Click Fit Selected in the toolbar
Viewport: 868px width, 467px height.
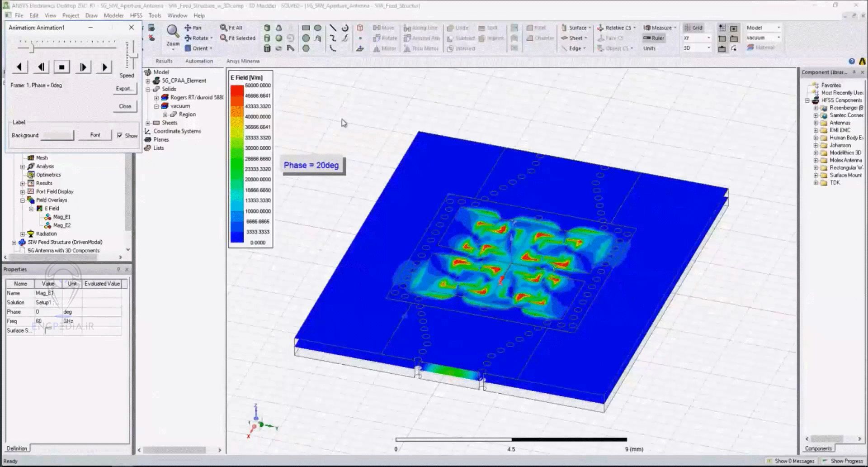pos(238,38)
